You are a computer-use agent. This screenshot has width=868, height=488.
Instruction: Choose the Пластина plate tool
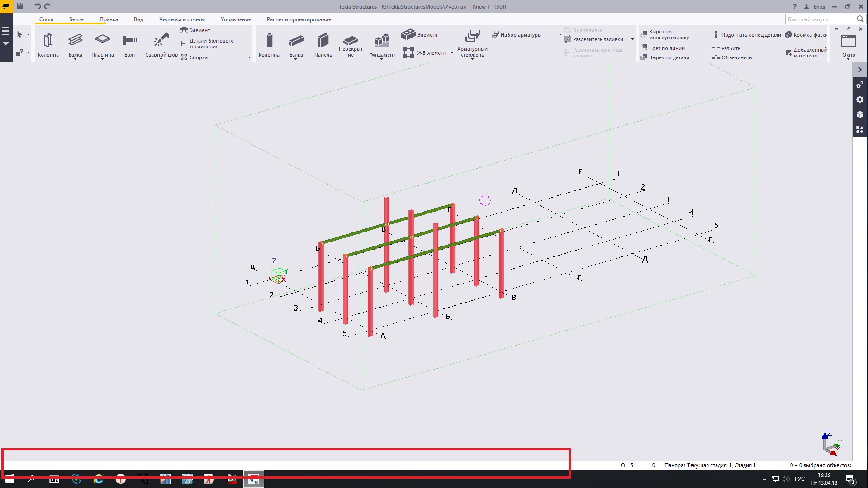click(x=103, y=44)
